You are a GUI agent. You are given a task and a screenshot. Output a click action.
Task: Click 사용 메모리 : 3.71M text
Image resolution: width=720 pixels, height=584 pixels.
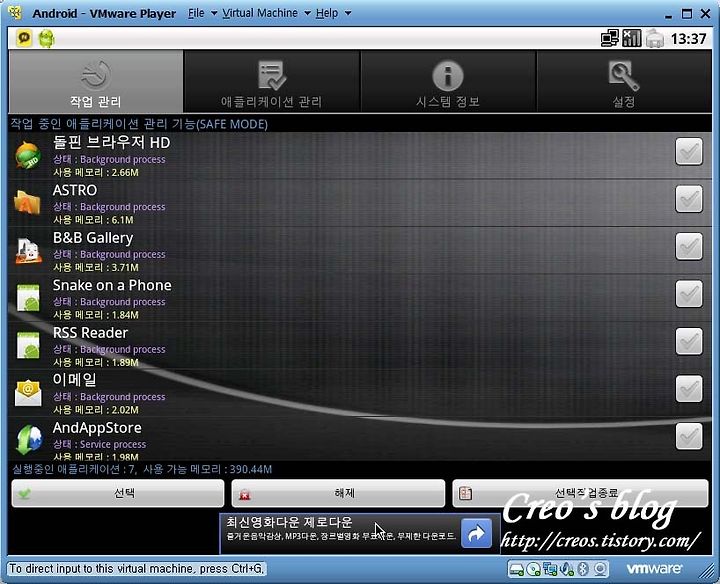click(96, 267)
